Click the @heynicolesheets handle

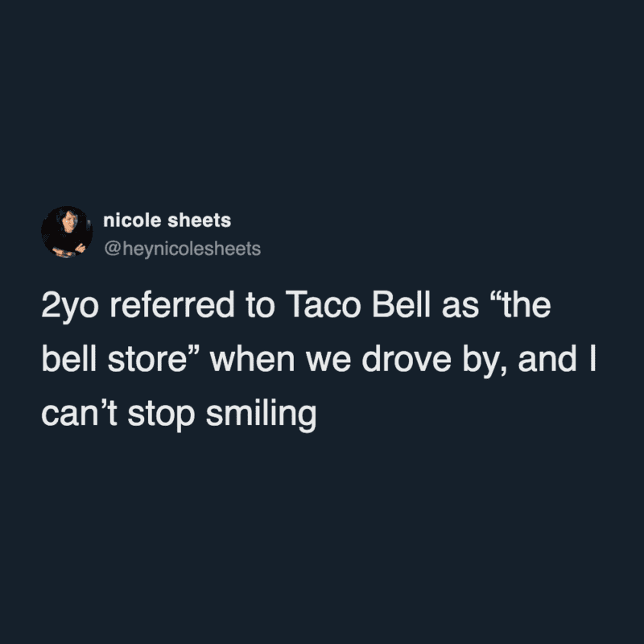(x=182, y=249)
